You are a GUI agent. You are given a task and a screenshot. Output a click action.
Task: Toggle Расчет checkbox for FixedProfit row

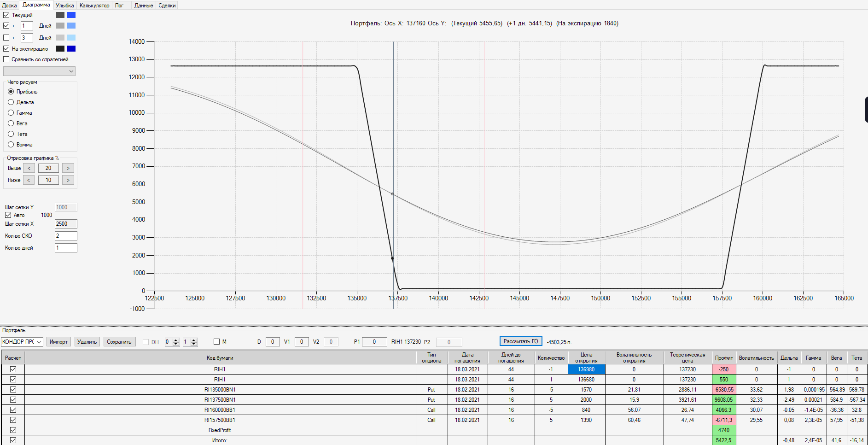13,430
